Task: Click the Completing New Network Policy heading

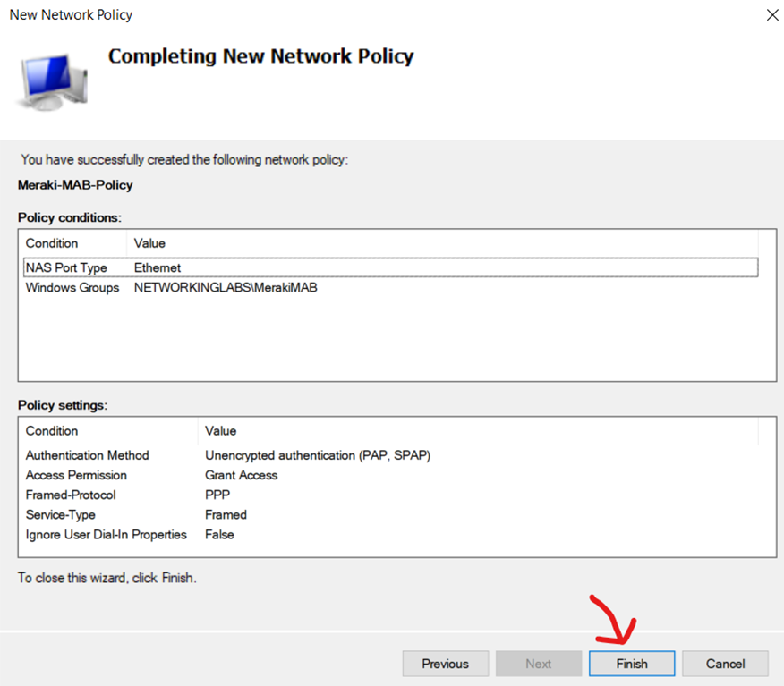Action: click(261, 56)
